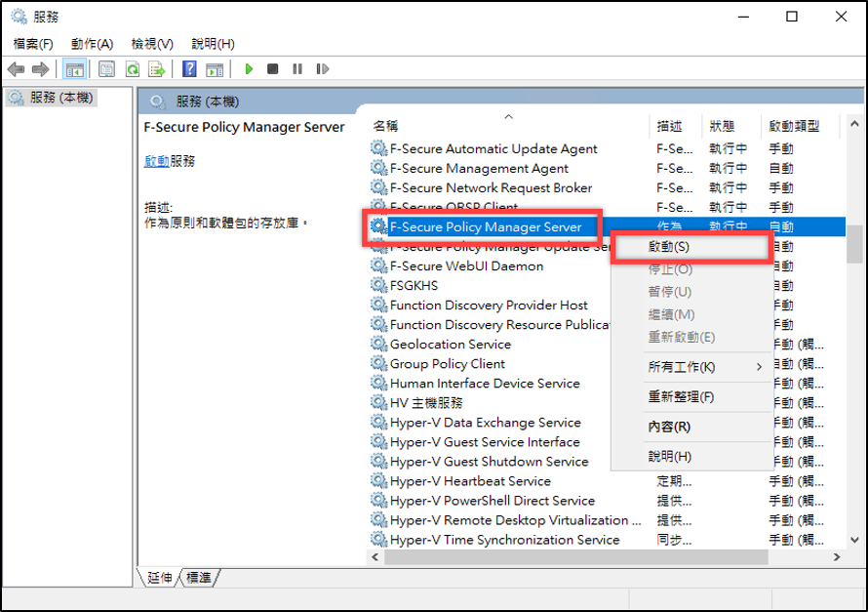Viewport: 868px width, 612px height.
Task: Open the 動作(A) menu
Action: pyautogui.click(x=92, y=44)
